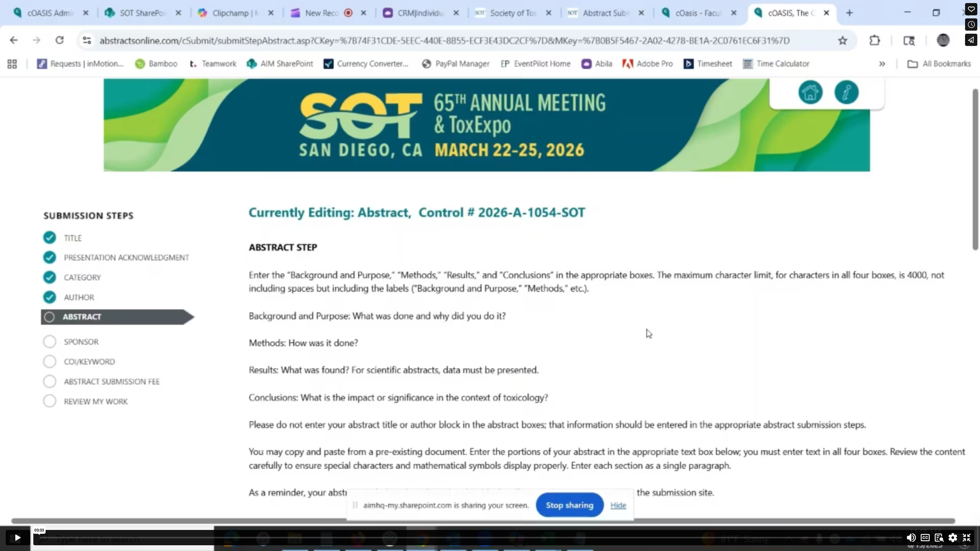The image size is (980, 551).
Task: Expand hidden bookmarks chevron
Action: pyautogui.click(x=882, y=64)
